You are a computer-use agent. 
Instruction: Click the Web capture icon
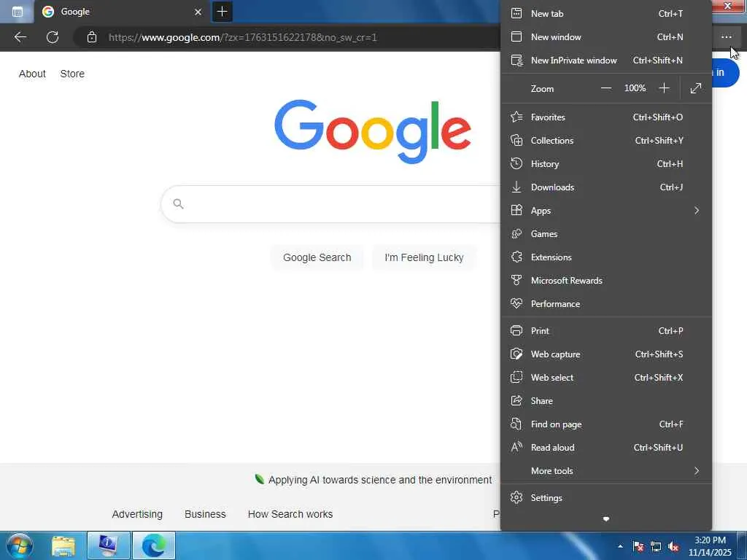pos(516,354)
